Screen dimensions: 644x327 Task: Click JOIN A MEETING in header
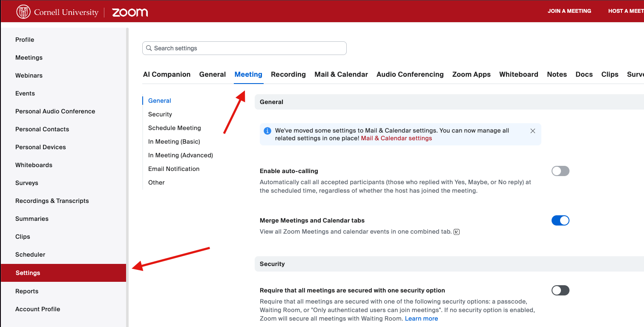point(569,11)
